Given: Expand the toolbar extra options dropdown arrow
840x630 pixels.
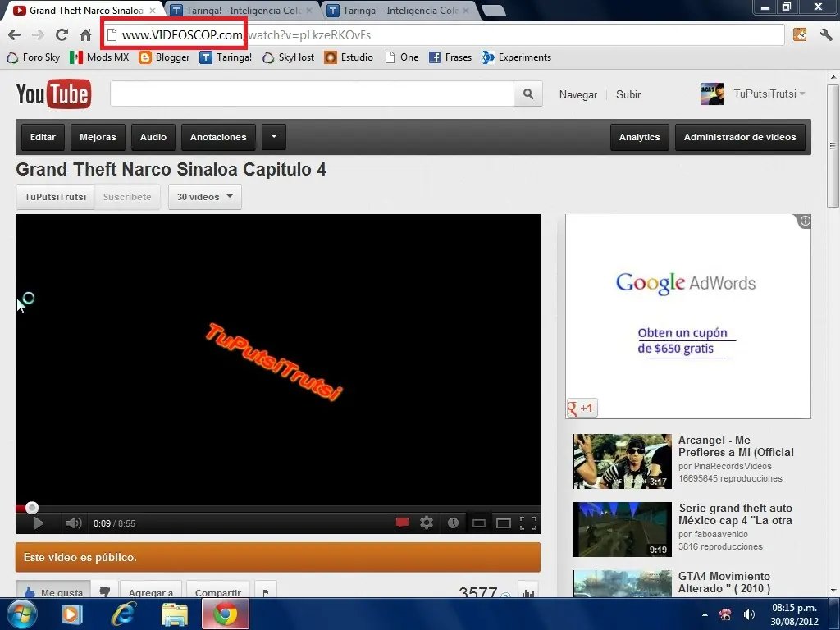Looking at the screenshot, I should coord(274,137).
